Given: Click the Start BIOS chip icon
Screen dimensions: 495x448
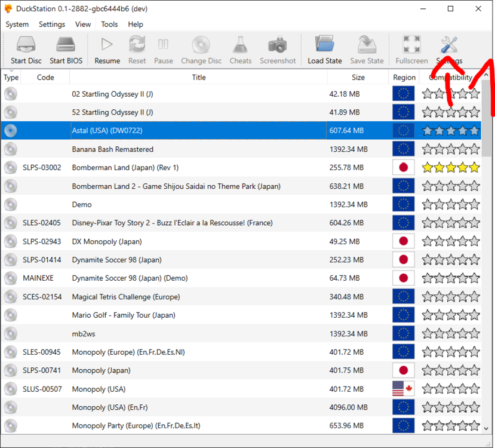Looking at the screenshot, I should [66, 45].
